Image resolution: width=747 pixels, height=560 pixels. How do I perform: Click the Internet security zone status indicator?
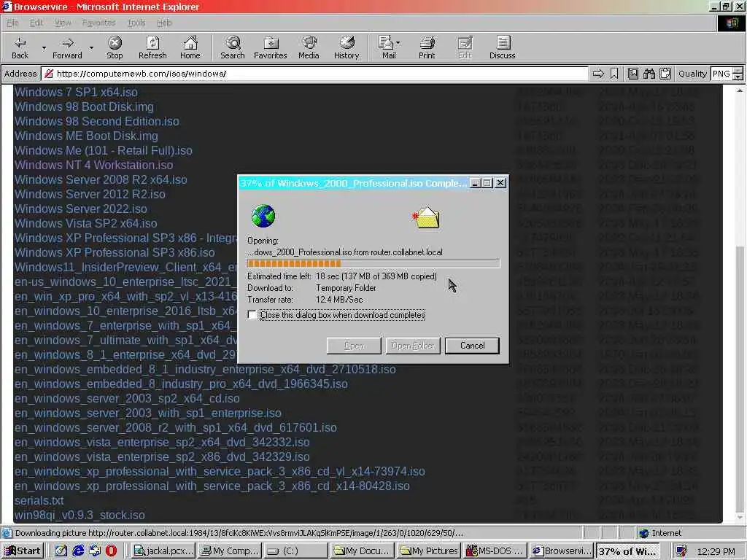[x=660, y=533]
